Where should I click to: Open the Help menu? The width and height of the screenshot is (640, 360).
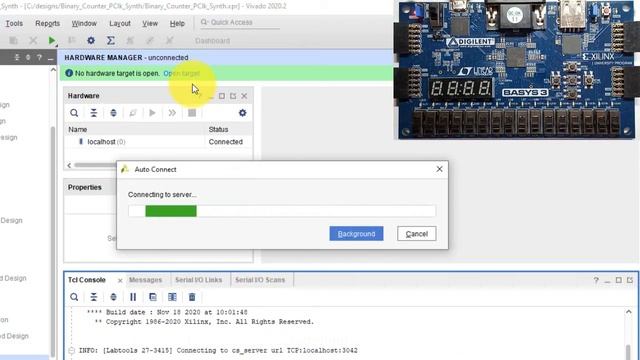coord(177,23)
